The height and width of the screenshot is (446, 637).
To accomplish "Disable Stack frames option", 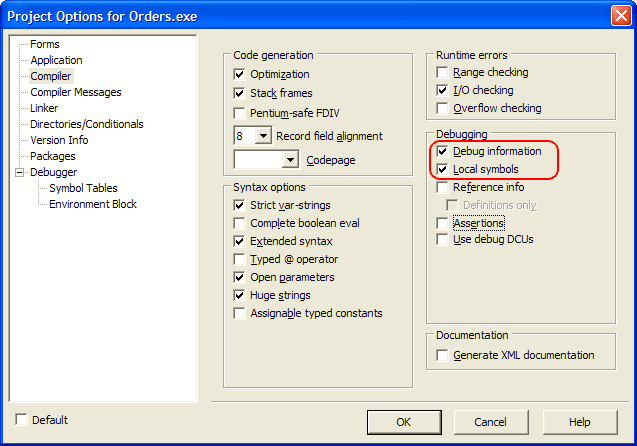I will [x=239, y=93].
